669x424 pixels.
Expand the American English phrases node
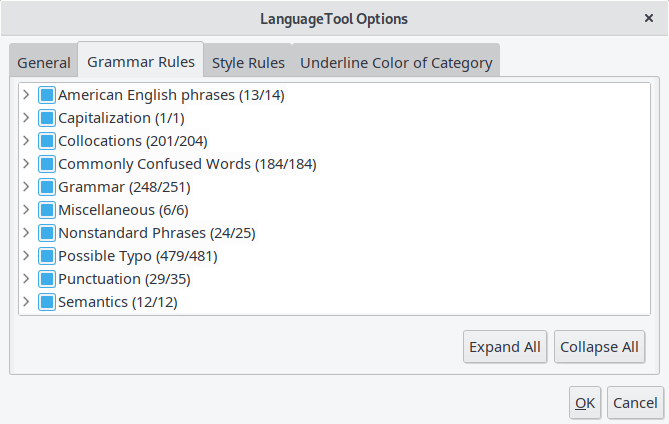(26, 94)
